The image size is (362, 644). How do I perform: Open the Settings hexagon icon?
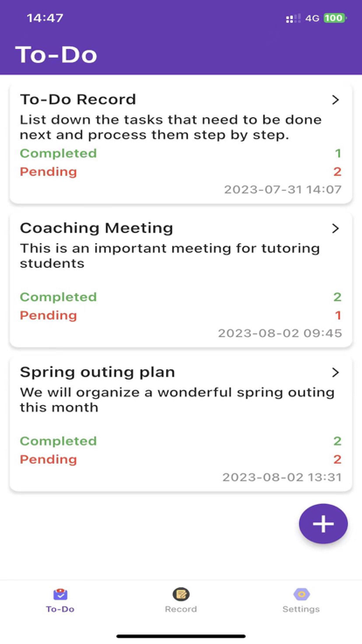point(302,594)
